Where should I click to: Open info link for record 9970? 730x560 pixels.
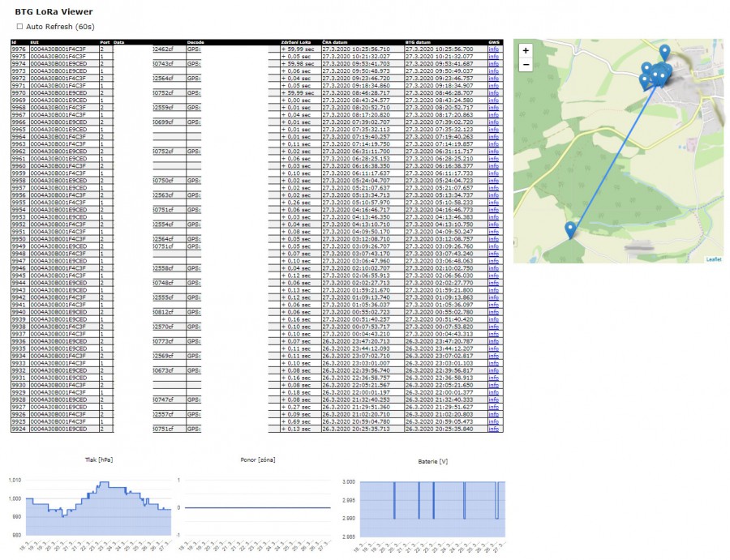tap(493, 93)
